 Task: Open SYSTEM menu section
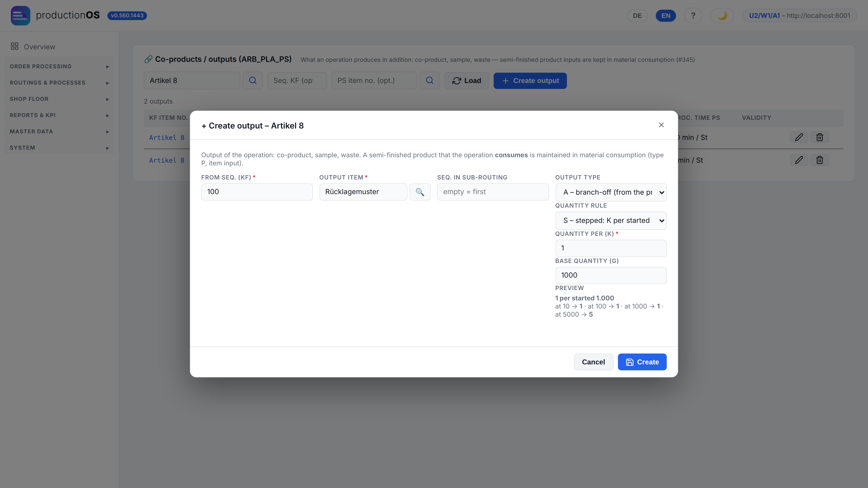point(59,148)
